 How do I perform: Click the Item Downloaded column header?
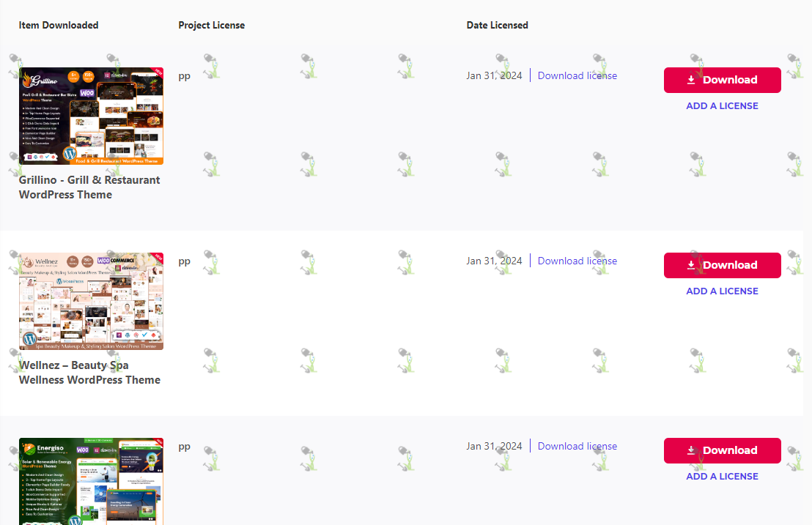tap(59, 26)
